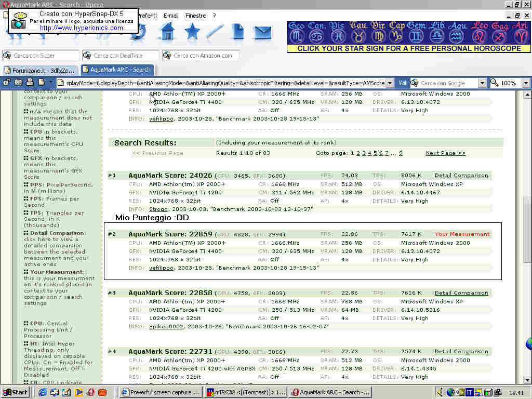The width and height of the screenshot is (532, 399).
Task: Expand the small arrow next to address toolbar icons
Action: [51, 82]
